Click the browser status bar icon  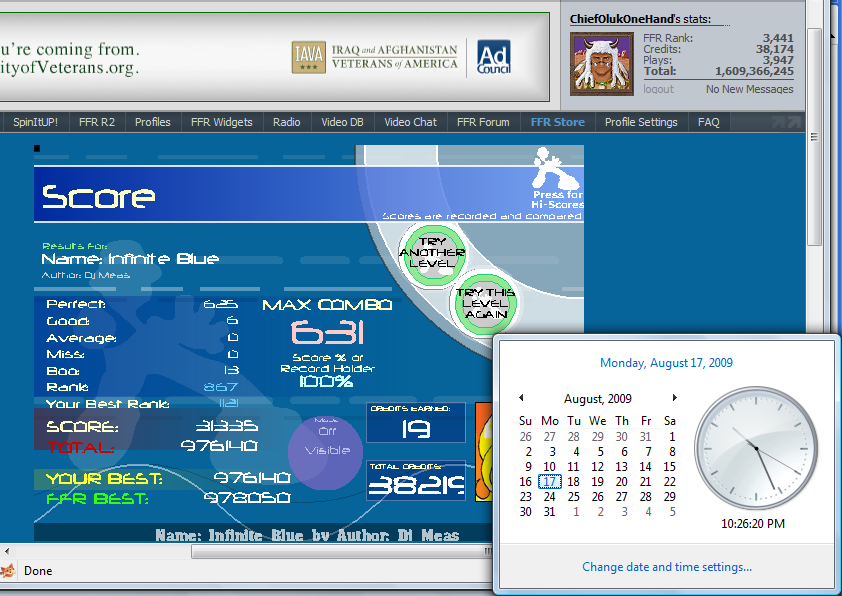(x=8, y=571)
